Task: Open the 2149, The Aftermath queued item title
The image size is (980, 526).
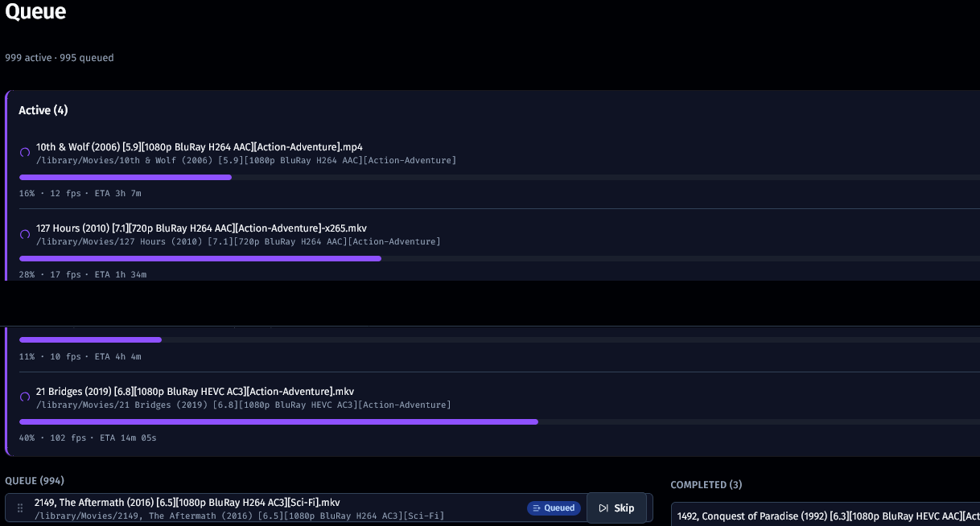Action: coord(187,503)
